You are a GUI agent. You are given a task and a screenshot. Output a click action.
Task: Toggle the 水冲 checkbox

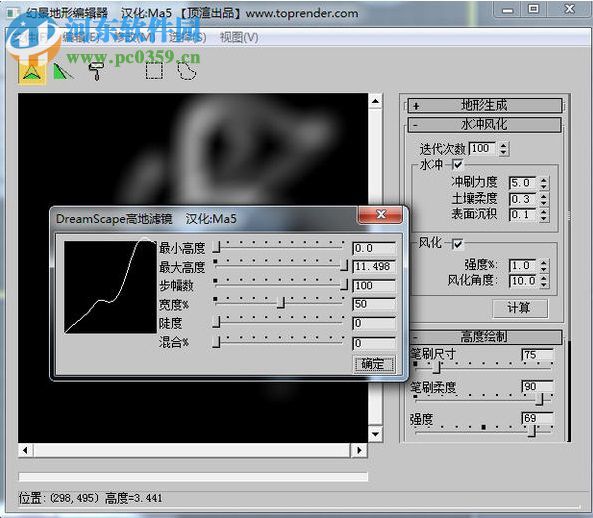click(x=457, y=165)
